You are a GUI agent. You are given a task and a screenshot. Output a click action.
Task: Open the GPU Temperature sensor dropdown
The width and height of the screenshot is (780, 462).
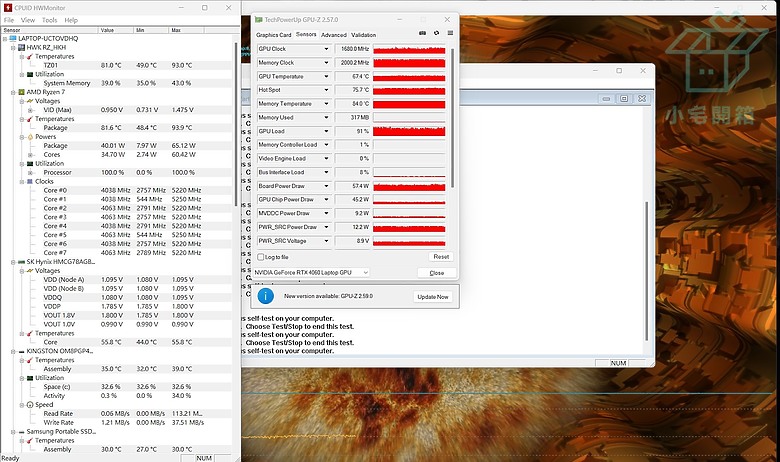[x=326, y=77]
